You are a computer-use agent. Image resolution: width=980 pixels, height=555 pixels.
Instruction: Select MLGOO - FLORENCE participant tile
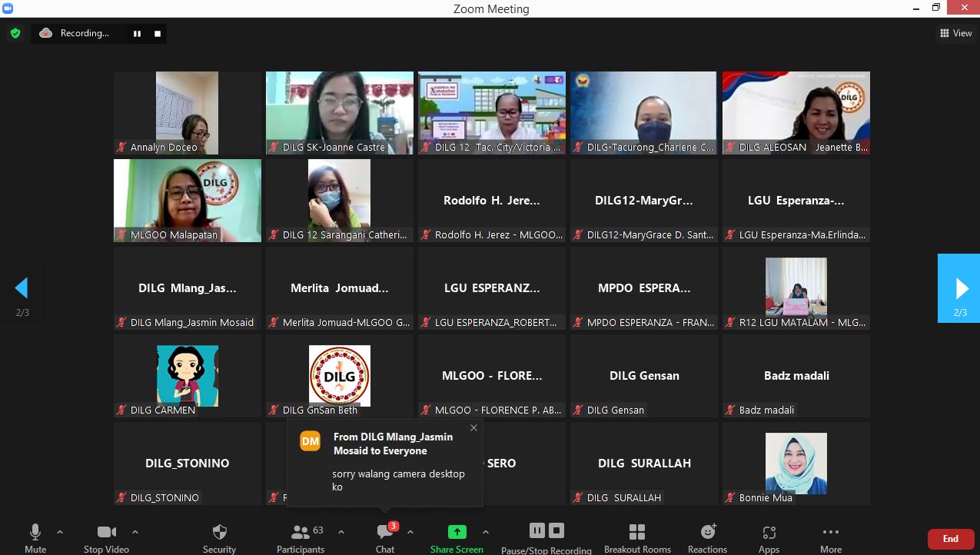[x=492, y=376]
